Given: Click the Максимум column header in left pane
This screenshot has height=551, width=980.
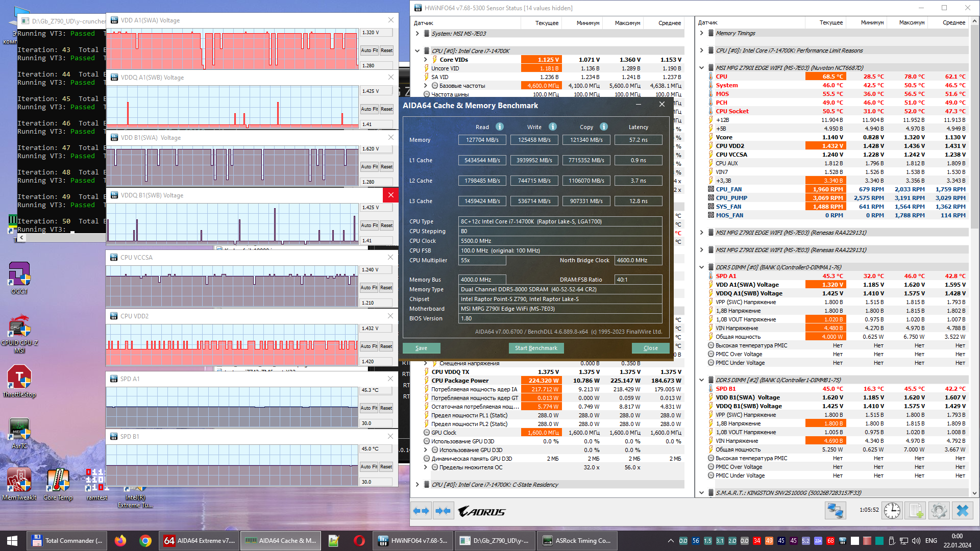Looking at the screenshot, I should (x=627, y=23).
